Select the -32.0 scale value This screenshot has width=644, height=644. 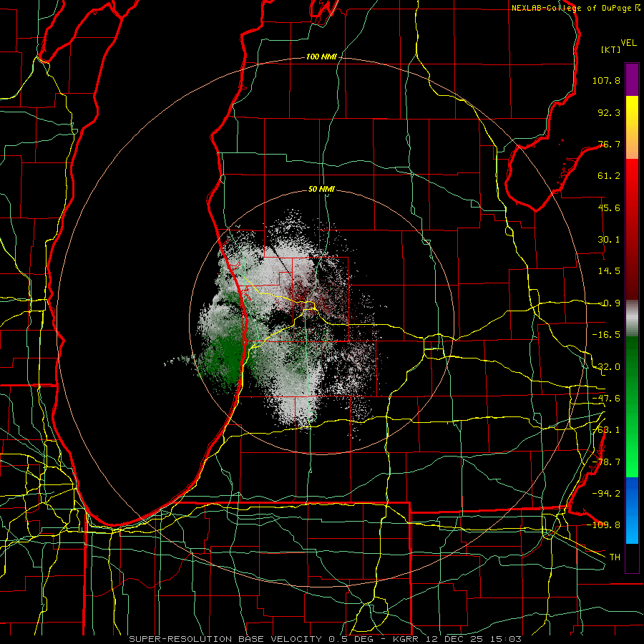pos(606,367)
